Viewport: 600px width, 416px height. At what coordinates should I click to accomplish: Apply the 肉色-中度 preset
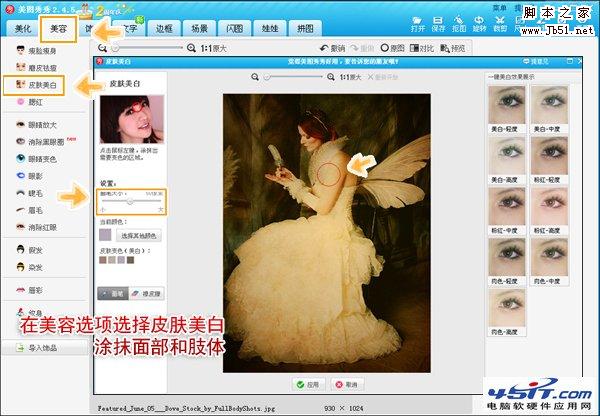(549, 261)
